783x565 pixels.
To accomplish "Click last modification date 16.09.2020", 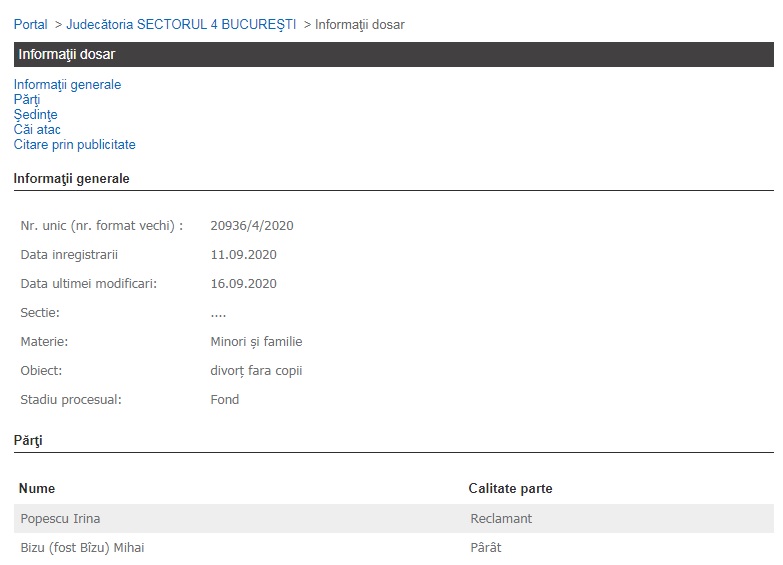I will pos(243,284).
